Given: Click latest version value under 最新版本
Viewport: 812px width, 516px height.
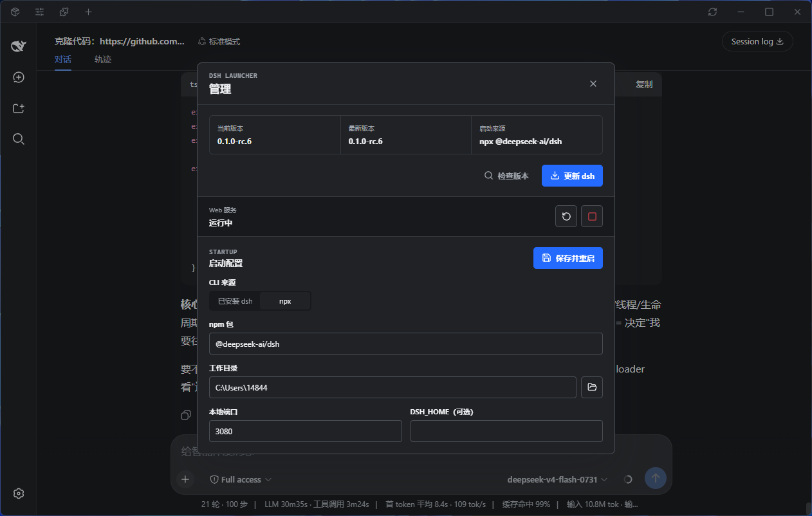Looking at the screenshot, I should tap(365, 141).
